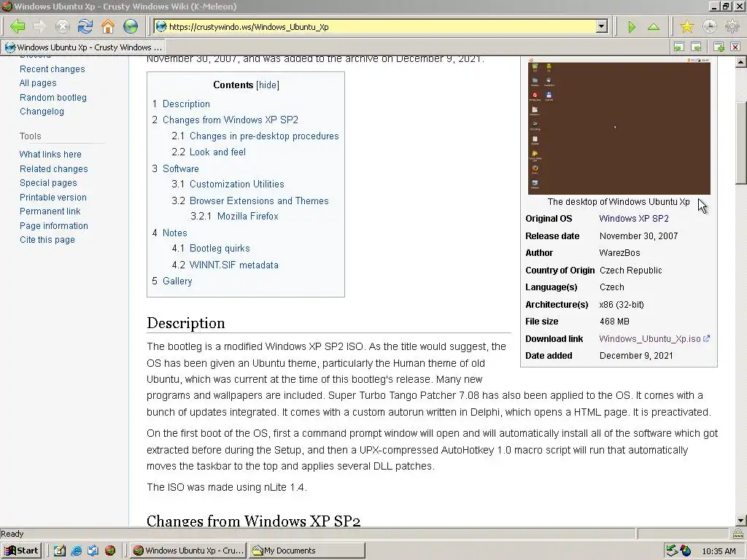Viewport: 747px width, 560px height.
Task: Click the padlock security icon in status bar
Action: click(738, 533)
